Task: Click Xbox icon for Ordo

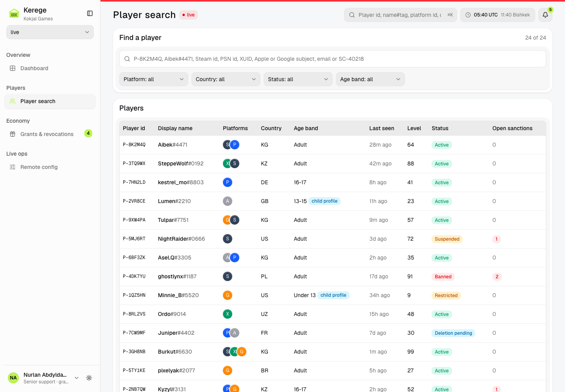Action: pyautogui.click(x=228, y=314)
